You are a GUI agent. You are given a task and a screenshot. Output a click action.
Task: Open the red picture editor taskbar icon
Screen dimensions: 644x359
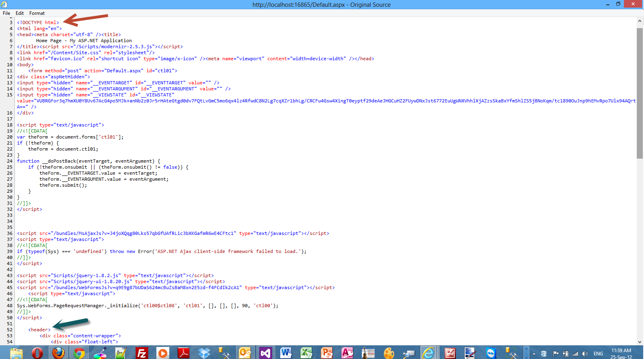tap(450, 353)
